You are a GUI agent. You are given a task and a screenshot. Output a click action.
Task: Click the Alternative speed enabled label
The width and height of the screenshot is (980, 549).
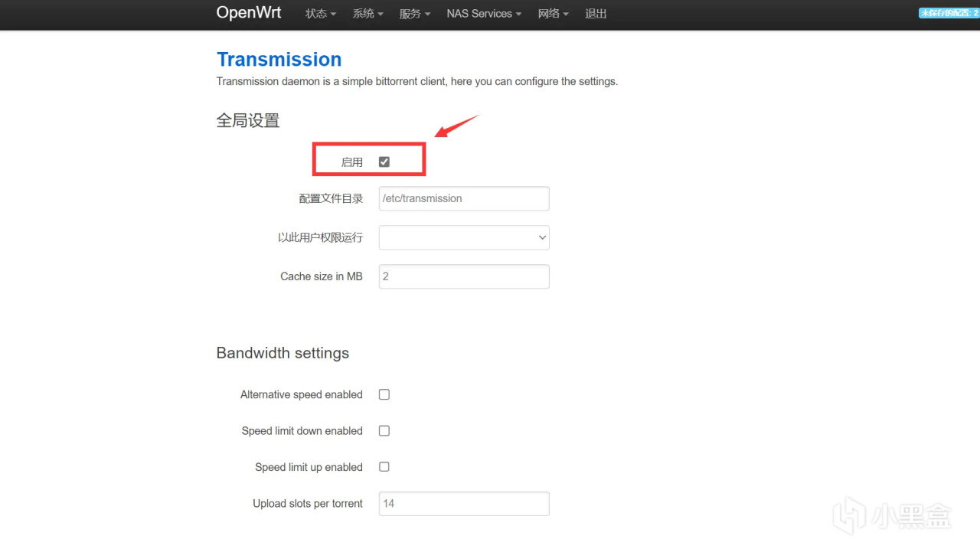coord(302,394)
